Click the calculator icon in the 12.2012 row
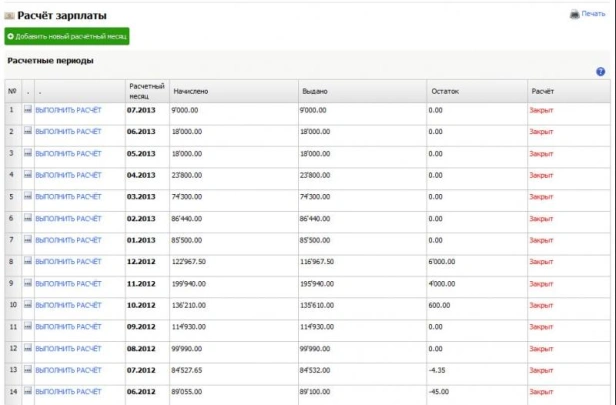616x405 pixels. [28, 262]
